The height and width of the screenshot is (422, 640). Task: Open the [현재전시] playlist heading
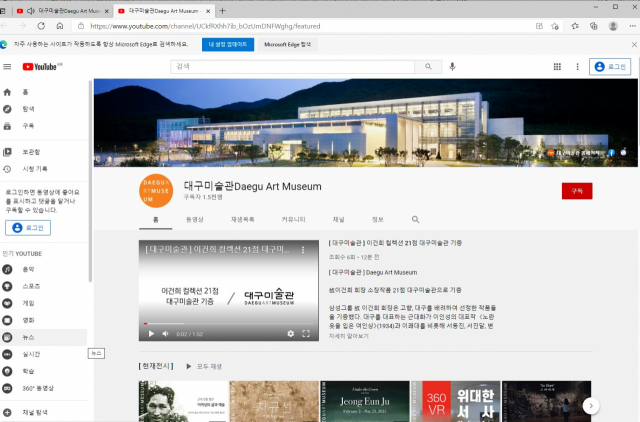156,366
